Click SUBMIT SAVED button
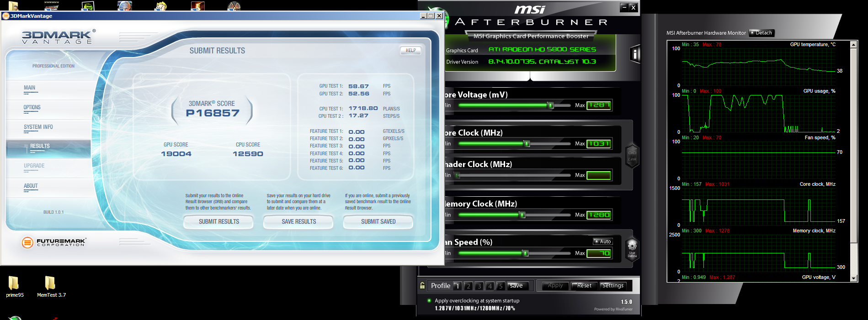 click(378, 222)
